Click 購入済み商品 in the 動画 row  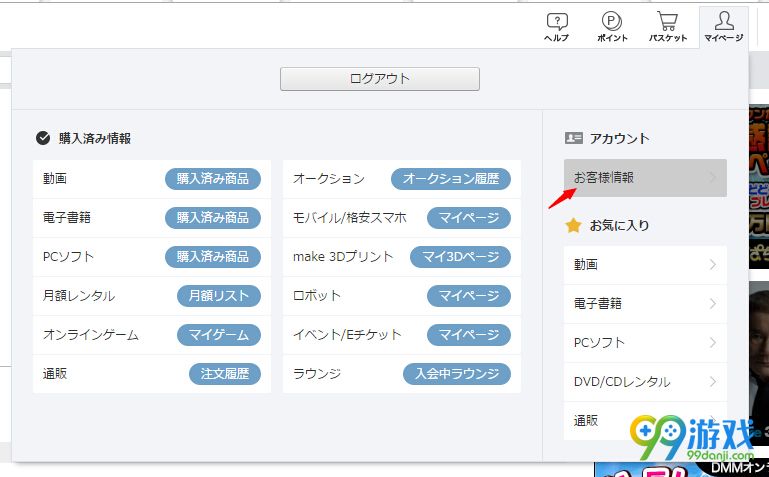click(x=213, y=179)
